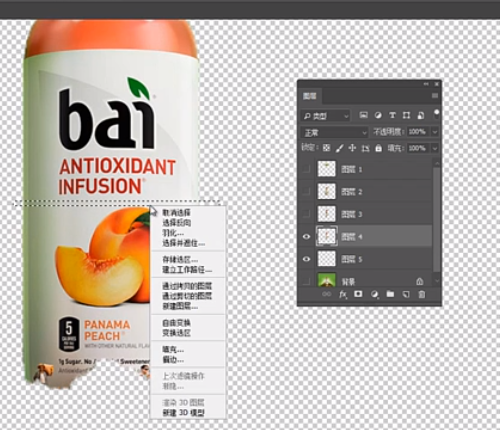Select the 图层 5 layer thumbnail
This screenshot has height=430, width=500.
tap(327, 259)
